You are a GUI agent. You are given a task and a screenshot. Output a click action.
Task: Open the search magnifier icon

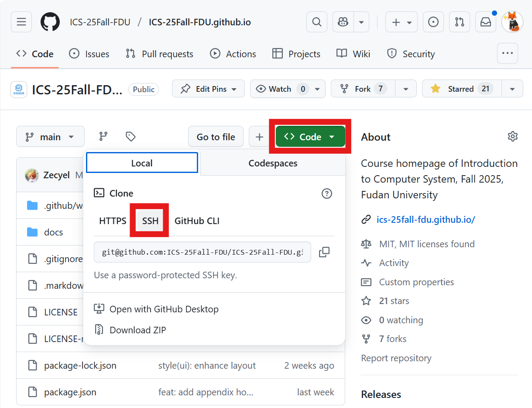(317, 22)
